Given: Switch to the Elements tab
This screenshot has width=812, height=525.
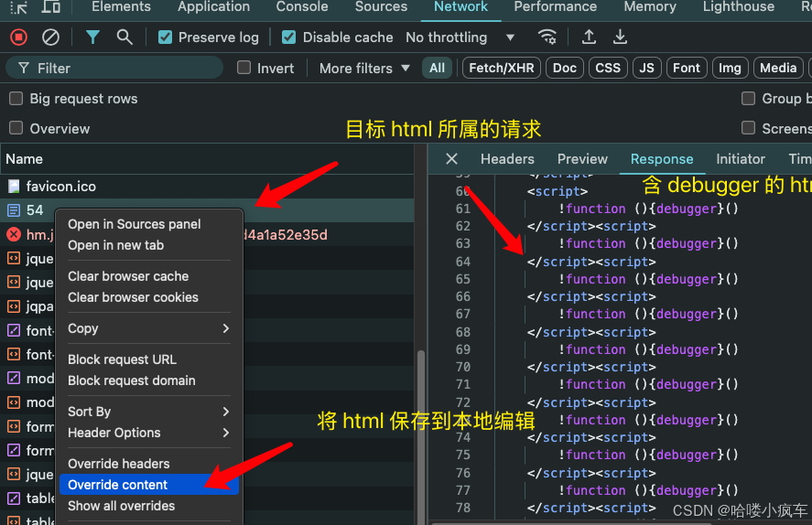Looking at the screenshot, I should point(121,6).
